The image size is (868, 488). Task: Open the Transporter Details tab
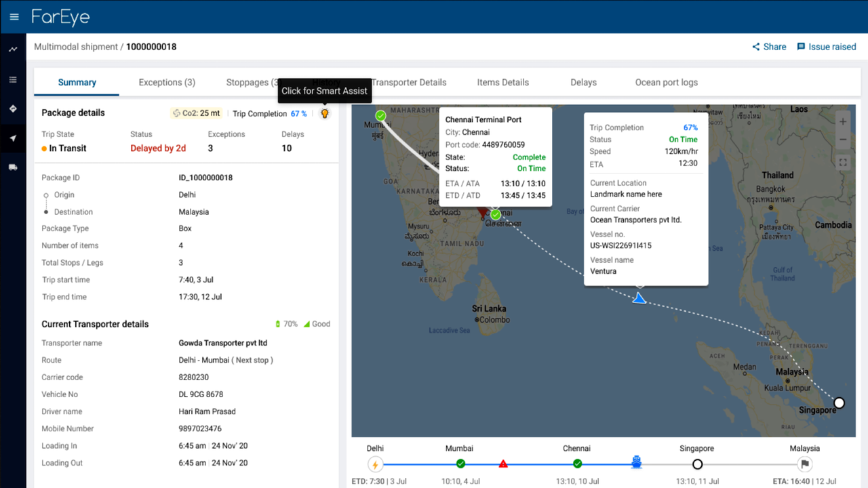(409, 82)
